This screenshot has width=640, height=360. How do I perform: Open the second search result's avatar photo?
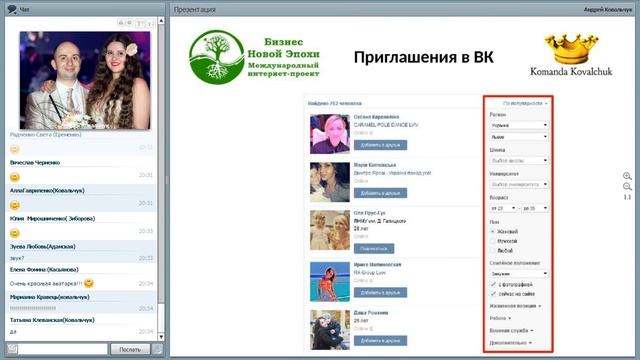tap(330, 182)
